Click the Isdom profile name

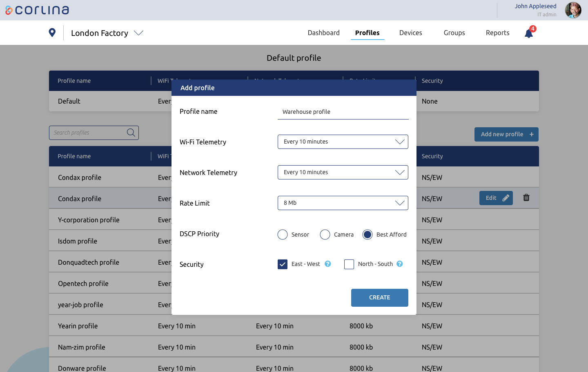click(78, 241)
